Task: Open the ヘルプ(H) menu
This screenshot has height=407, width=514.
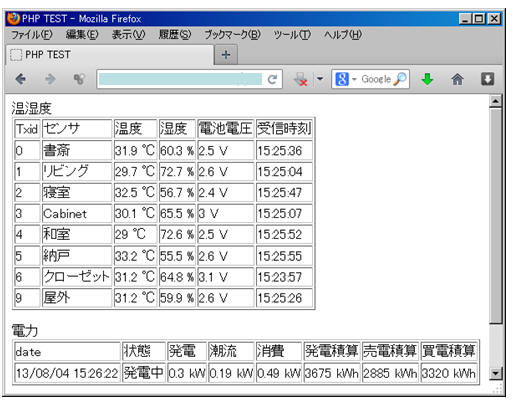Action: click(x=343, y=35)
